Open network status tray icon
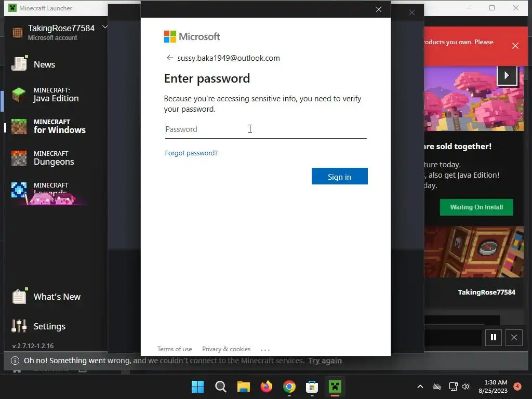The image size is (532, 399). tap(453, 387)
